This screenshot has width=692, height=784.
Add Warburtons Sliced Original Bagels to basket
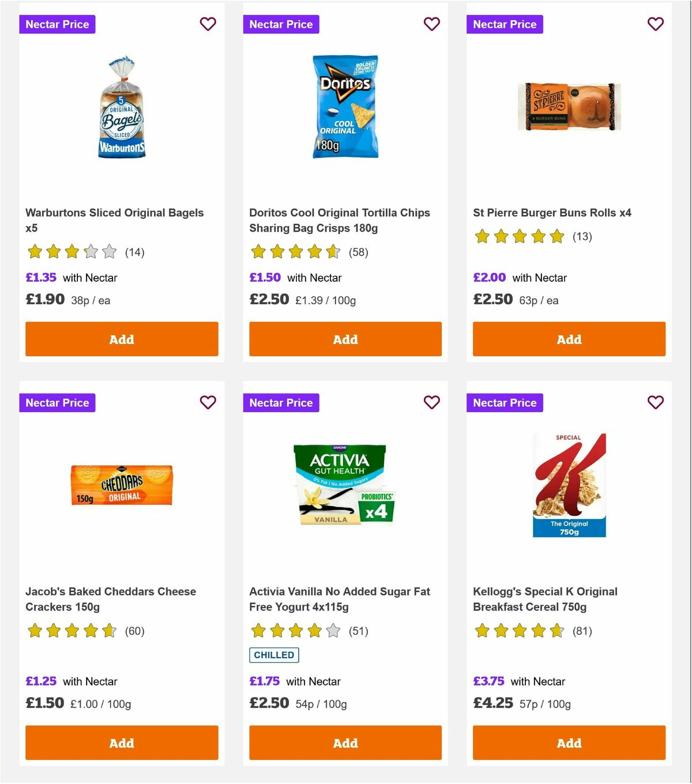(x=121, y=339)
